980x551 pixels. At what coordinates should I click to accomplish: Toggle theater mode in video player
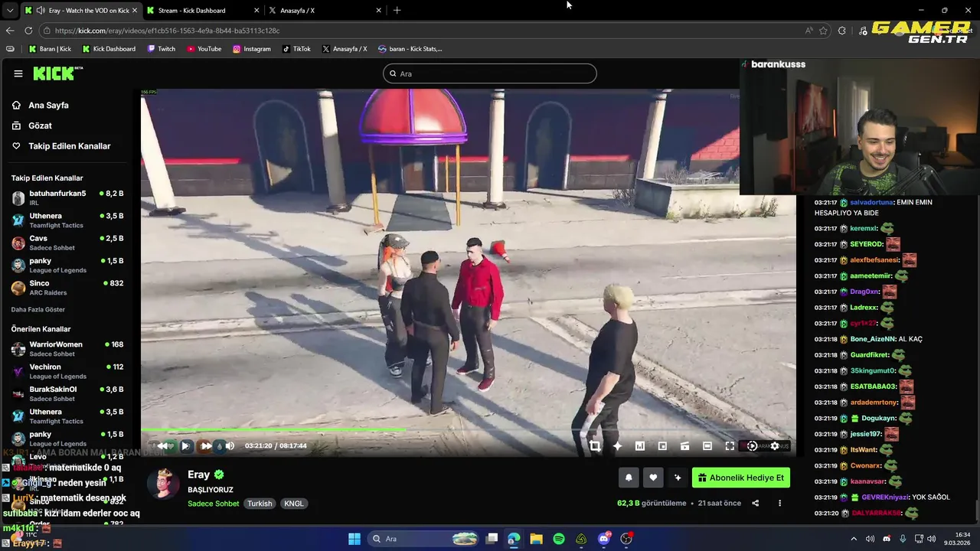click(707, 446)
